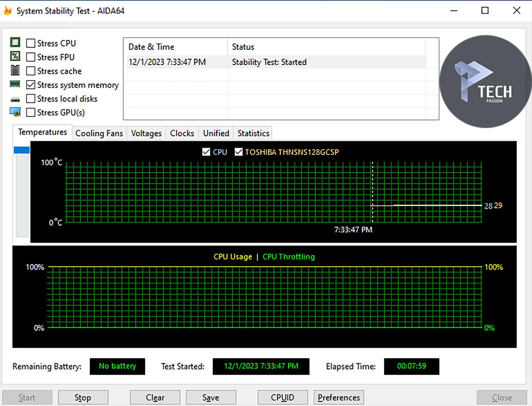Open Preferences
Screen dimensions: 532x406
click(x=339, y=398)
